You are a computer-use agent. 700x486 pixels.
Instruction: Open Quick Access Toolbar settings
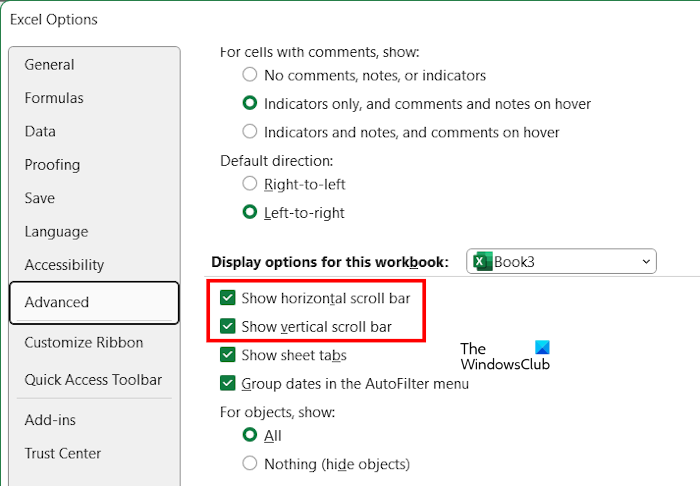[x=93, y=379]
